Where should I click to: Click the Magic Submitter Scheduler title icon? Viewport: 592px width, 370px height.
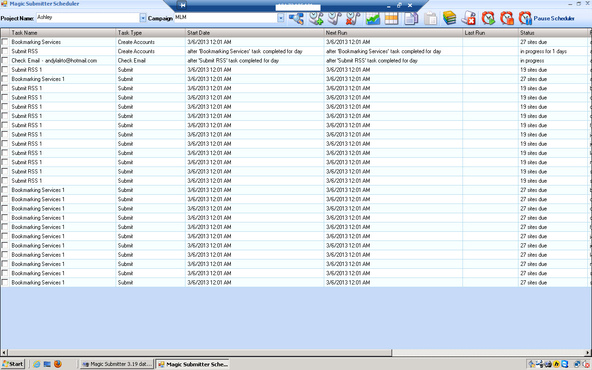point(4,4)
